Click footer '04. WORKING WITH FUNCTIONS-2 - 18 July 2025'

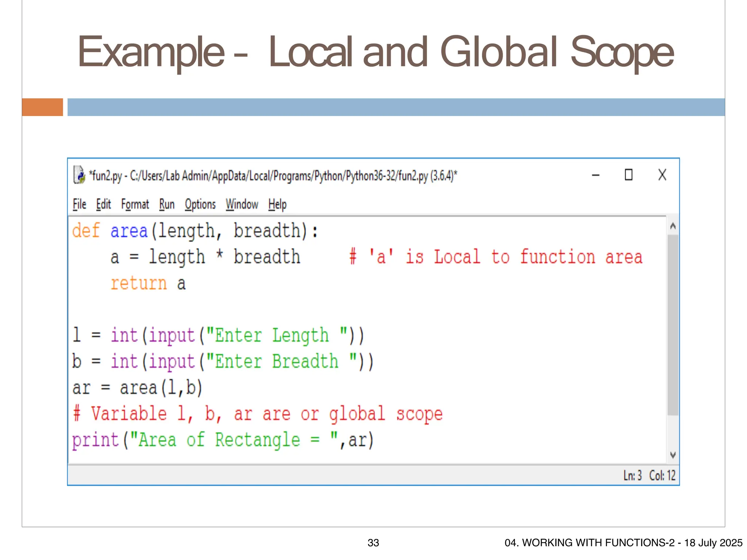click(623, 543)
